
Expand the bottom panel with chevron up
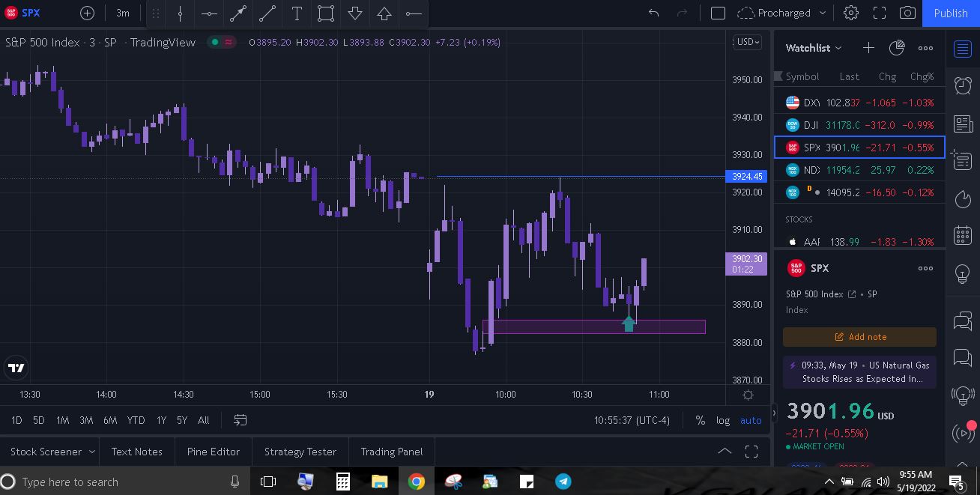(x=725, y=452)
